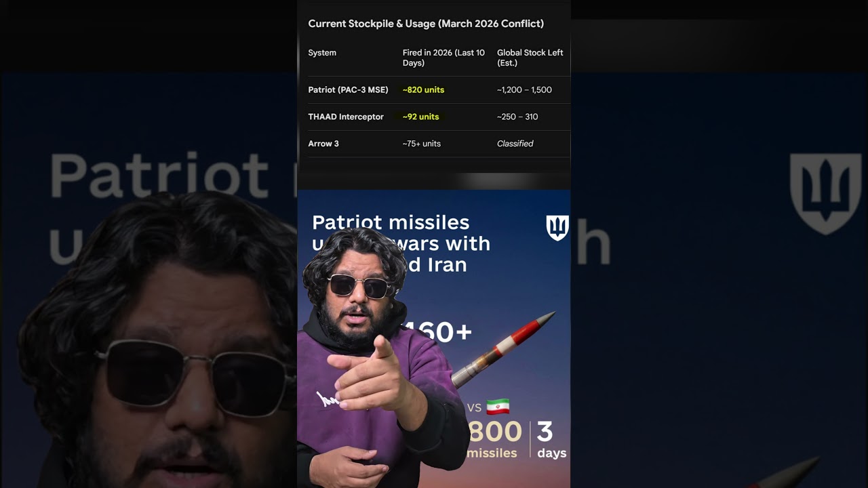Image resolution: width=868 pixels, height=488 pixels.
Task: Expand the THAAD Interceptor row
Action: [x=346, y=117]
